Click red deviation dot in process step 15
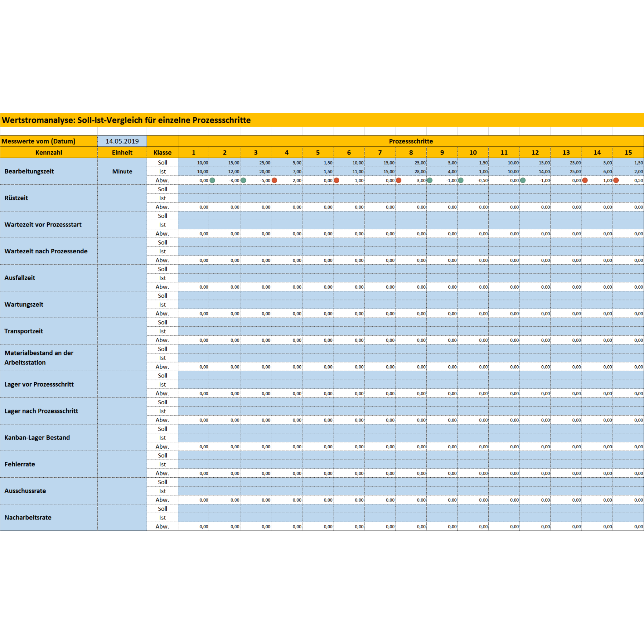 point(616,180)
